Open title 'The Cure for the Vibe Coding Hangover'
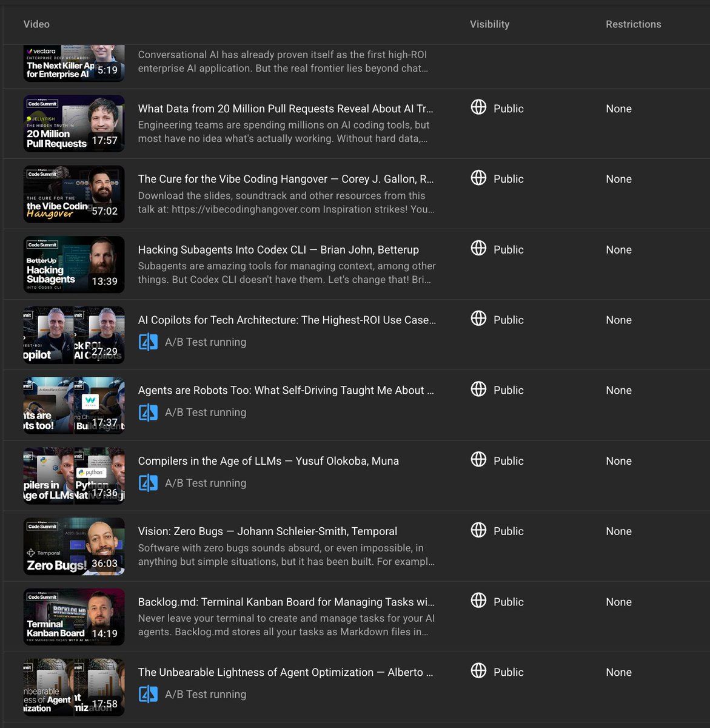The width and height of the screenshot is (710, 728). click(286, 179)
